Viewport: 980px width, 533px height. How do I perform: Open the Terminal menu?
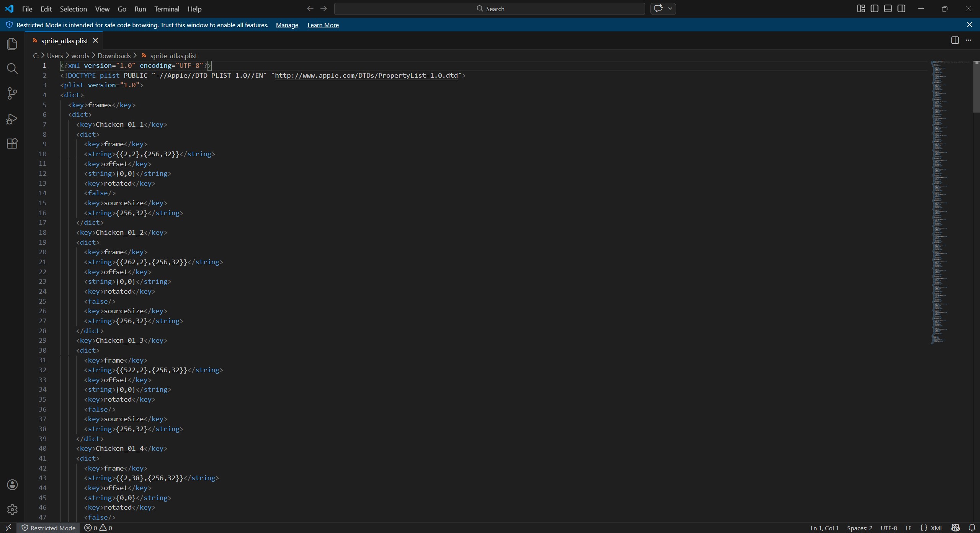click(167, 9)
